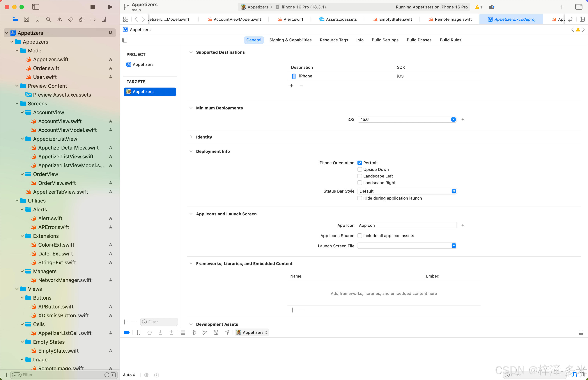
Task: Expand the Identity section
Action: point(191,137)
